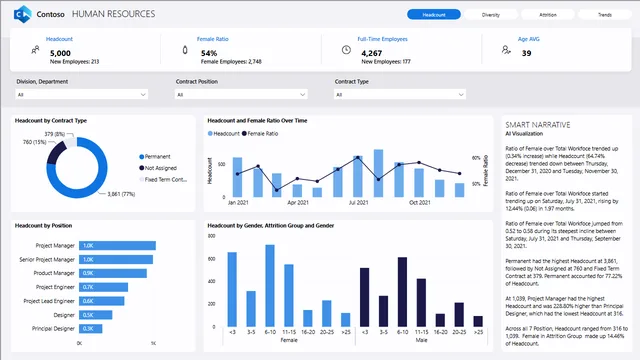Click the Headcount card title link
This screenshot has height=360, width=640.
[x=59, y=39]
